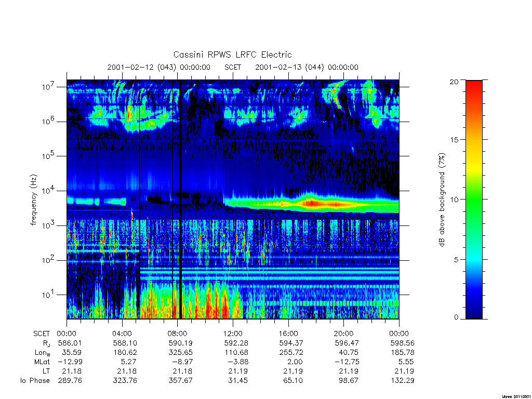Click the MLat row label
Screen dimensions: 532x399
(42, 362)
